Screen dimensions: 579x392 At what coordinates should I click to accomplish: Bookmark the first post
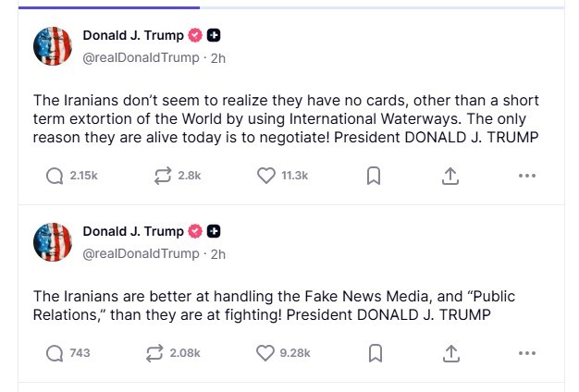(374, 176)
